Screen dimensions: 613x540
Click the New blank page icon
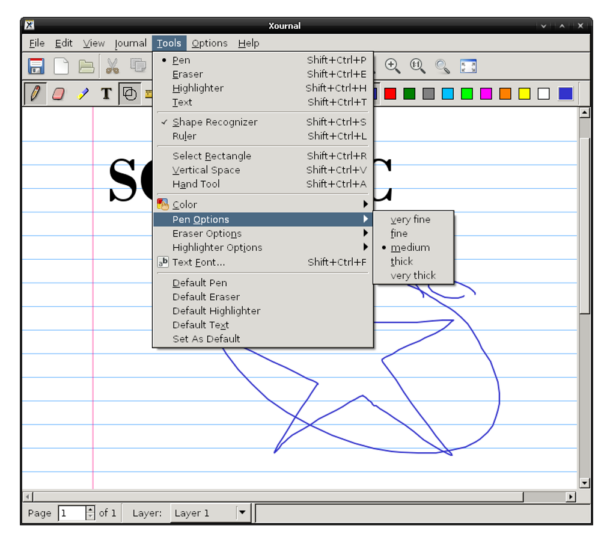tap(61, 66)
